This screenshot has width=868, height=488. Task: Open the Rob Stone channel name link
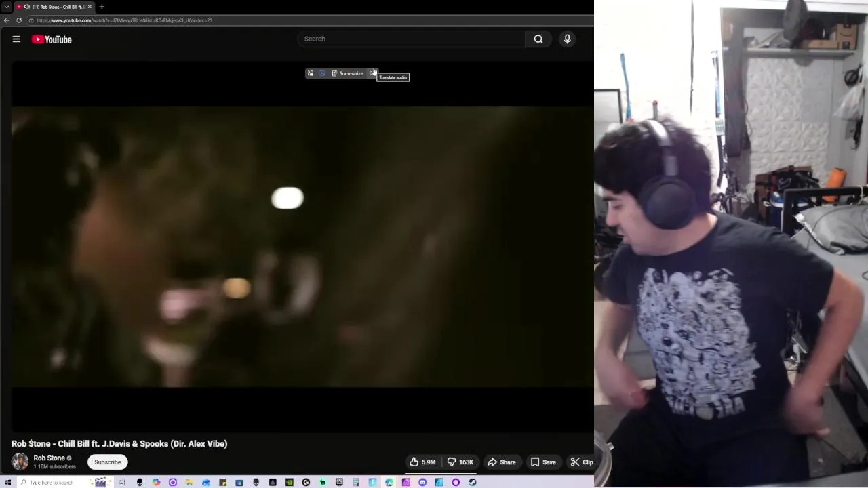[x=50, y=458]
